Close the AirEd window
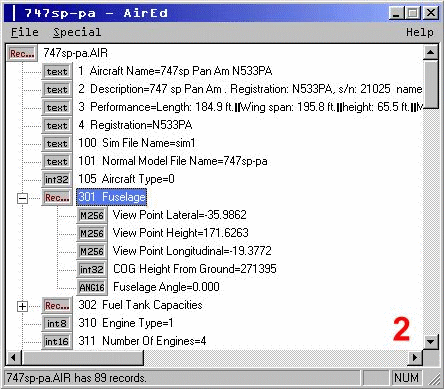This screenshot has height=389, width=444. [431, 13]
